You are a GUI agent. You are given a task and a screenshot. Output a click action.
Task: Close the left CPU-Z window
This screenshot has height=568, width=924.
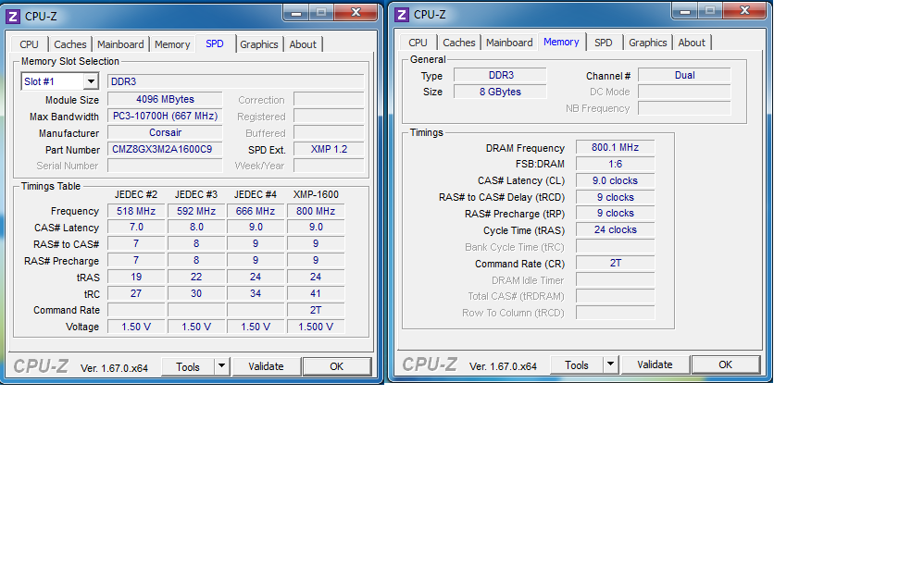coord(356,12)
